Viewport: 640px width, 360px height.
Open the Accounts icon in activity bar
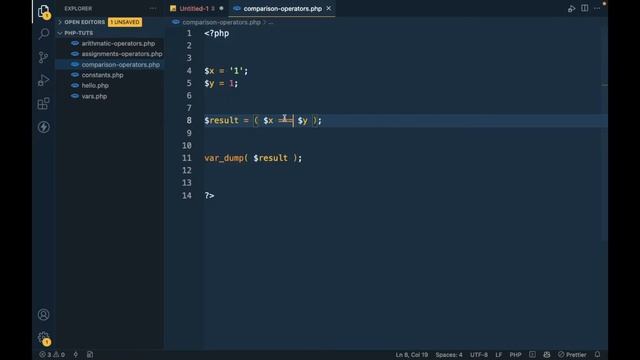pyautogui.click(x=43, y=315)
